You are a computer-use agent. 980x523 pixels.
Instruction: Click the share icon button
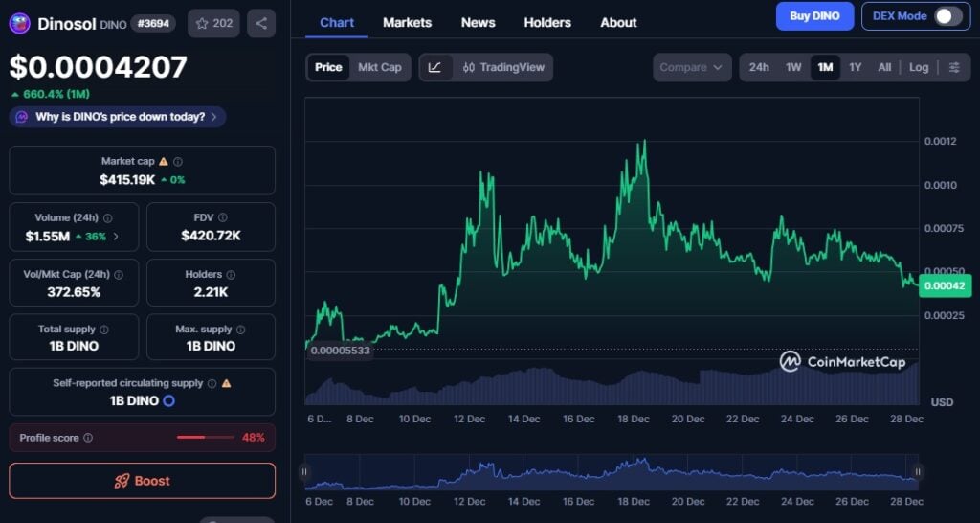tap(261, 23)
